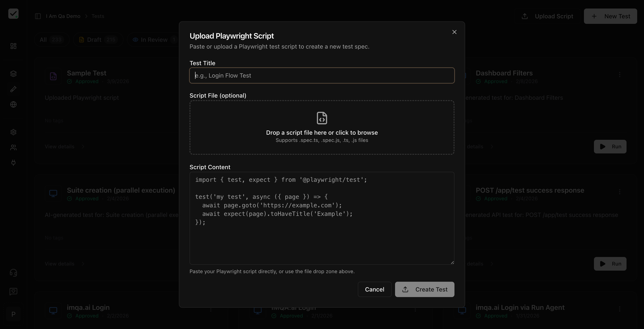Open the team members icon in sidebar
This screenshot has width=644, height=329.
click(13, 148)
